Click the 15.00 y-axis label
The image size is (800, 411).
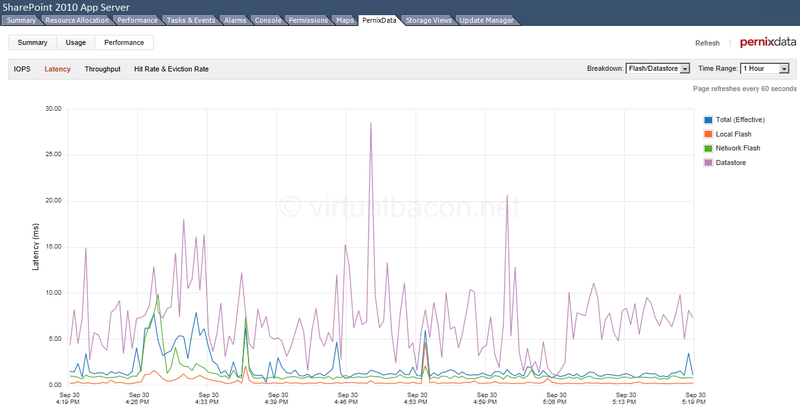(x=53, y=247)
